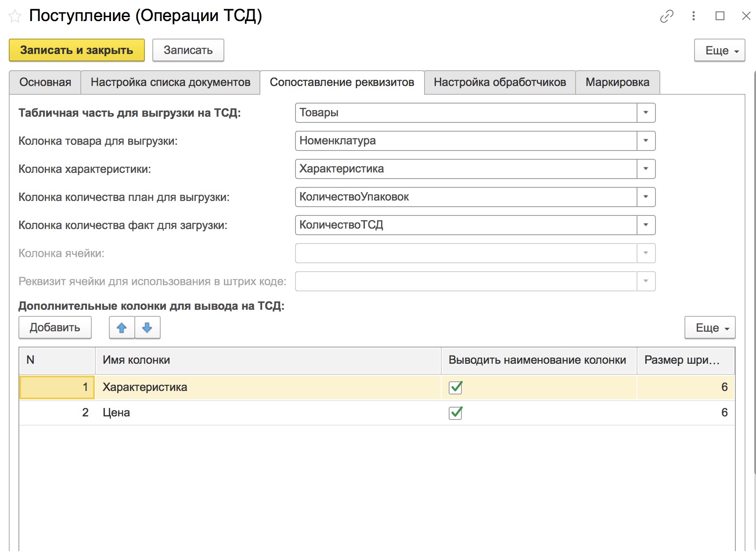
Task: Select Характеристика table row name cell
Action: click(x=268, y=387)
